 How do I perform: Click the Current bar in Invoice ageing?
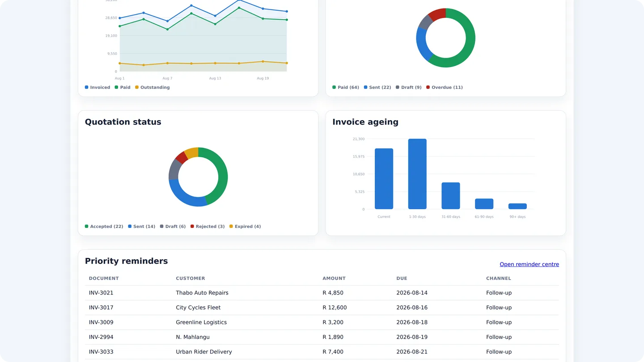(x=384, y=179)
